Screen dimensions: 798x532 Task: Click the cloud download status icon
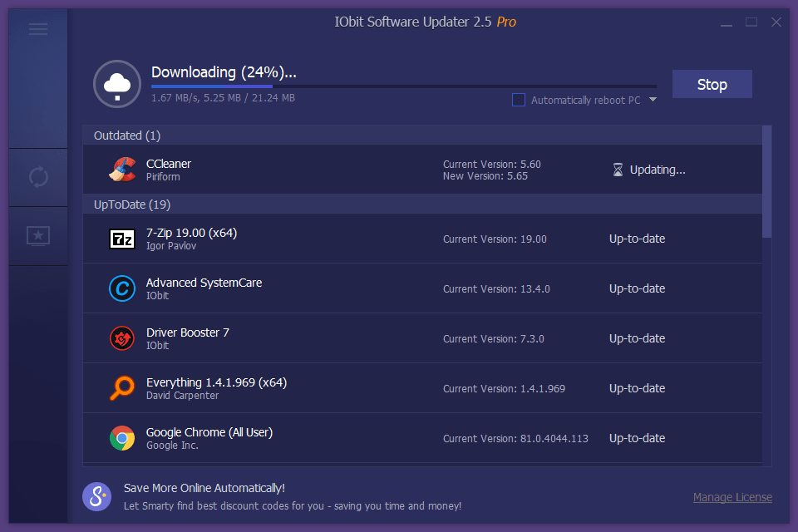117,84
